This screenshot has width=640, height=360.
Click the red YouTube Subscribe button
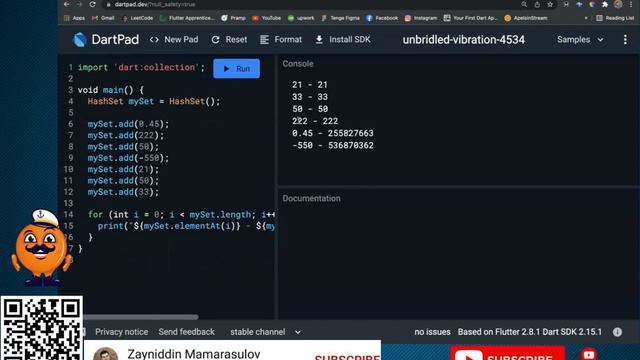[508, 353]
